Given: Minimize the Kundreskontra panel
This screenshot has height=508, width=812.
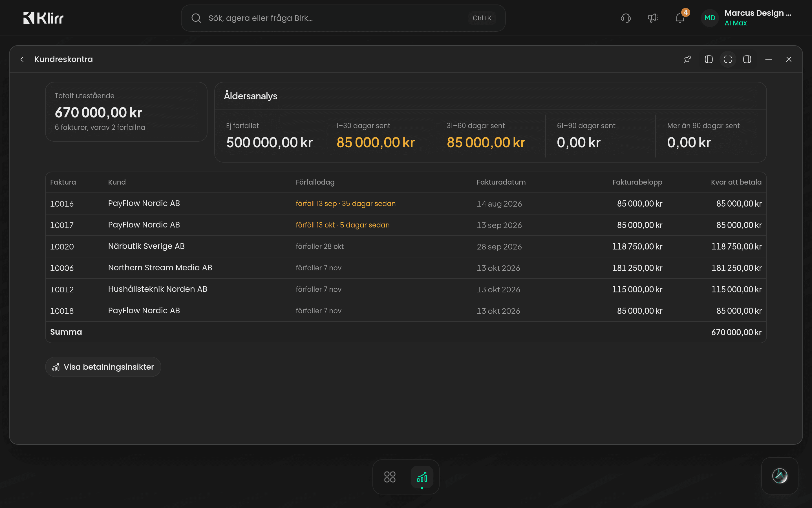Looking at the screenshot, I should pyautogui.click(x=768, y=60).
